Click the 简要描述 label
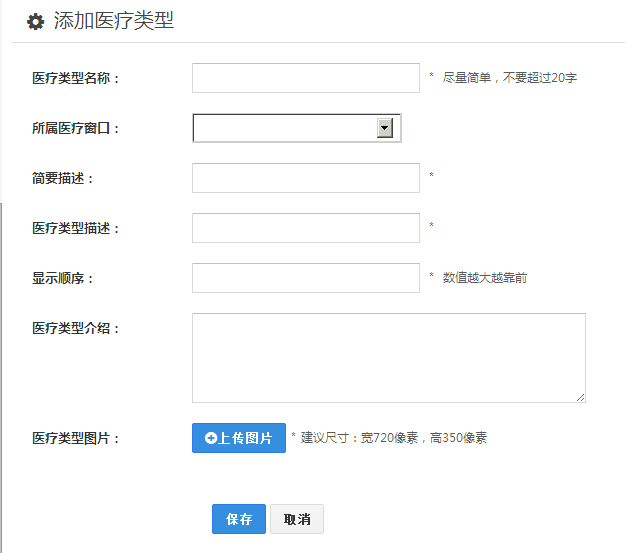This screenshot has height=553, width=625. coord(63,178)
